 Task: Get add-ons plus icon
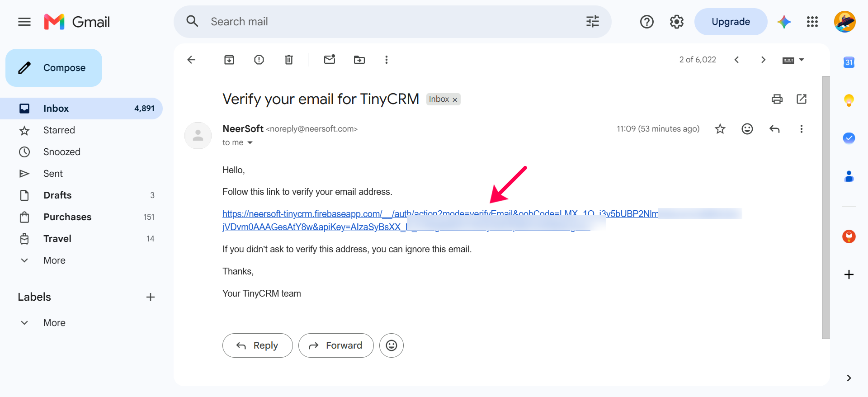point(849,274)
